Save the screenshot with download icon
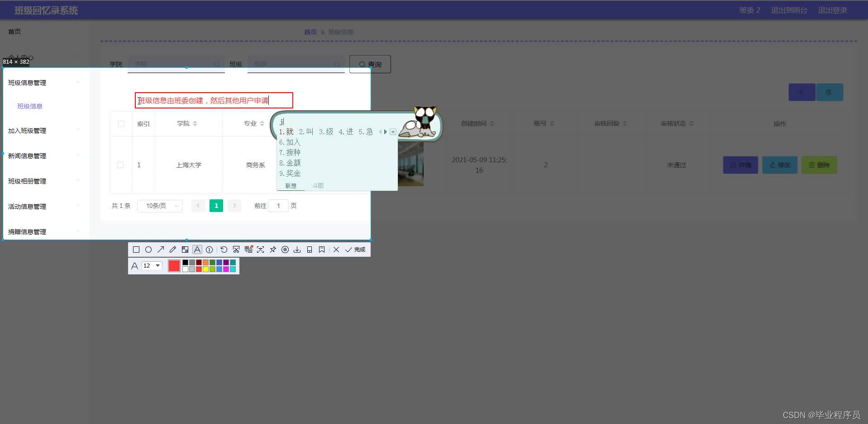The height and width of the screenshot is (424, 868). click(297, 250)
